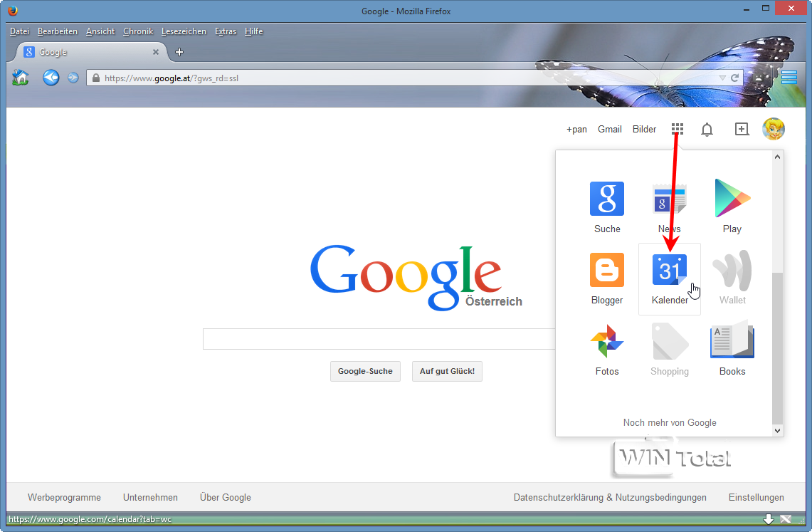Screen dimensions: 812x532
Task: Close the bottom status bar
Action: pyautogui.click(x=786, y=519)
